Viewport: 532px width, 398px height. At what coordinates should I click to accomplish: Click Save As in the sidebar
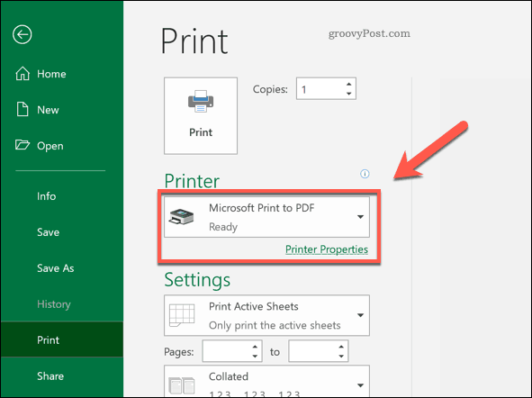pos(62,268)
